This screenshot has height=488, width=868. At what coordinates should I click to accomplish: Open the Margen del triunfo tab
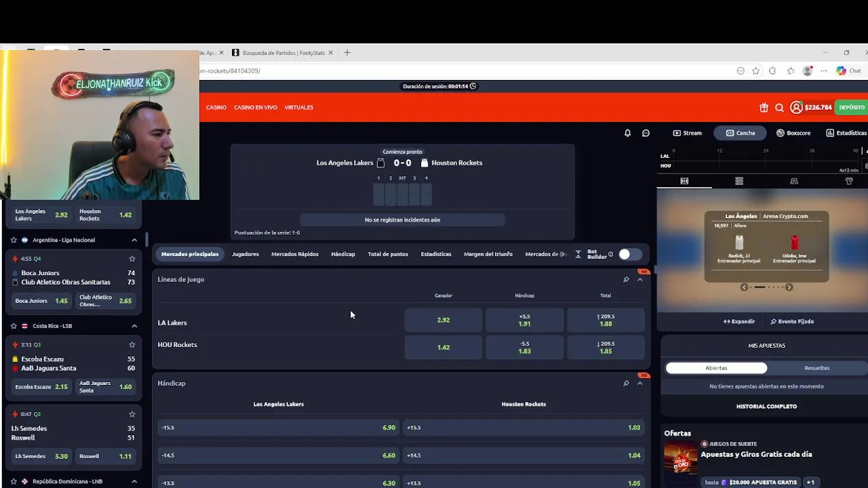pos(488,254)
